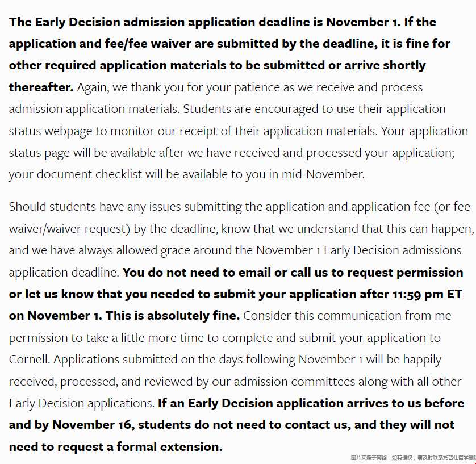Viewport: 476px width, 464px height.
Task: Click the bold phrase "You do not need to email"
Action: 197,273
